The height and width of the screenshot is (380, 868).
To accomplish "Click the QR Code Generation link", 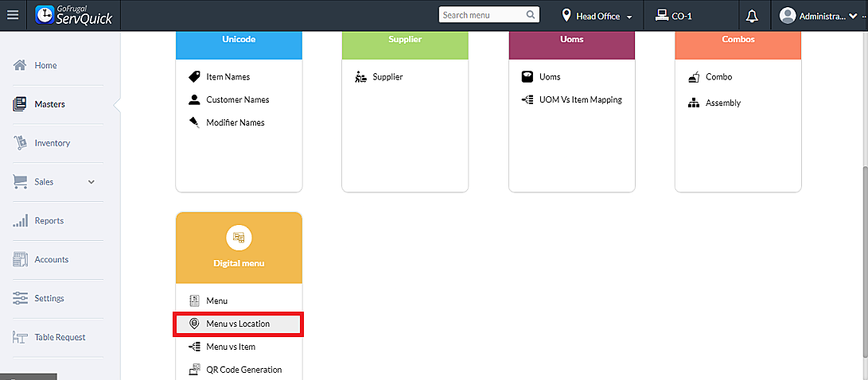I will pos(243,370).
